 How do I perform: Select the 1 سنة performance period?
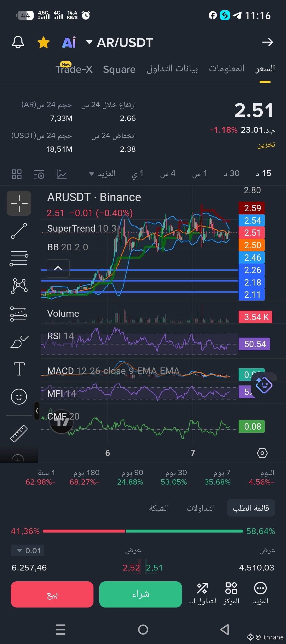pyautogui.click(x=41, y=477)
